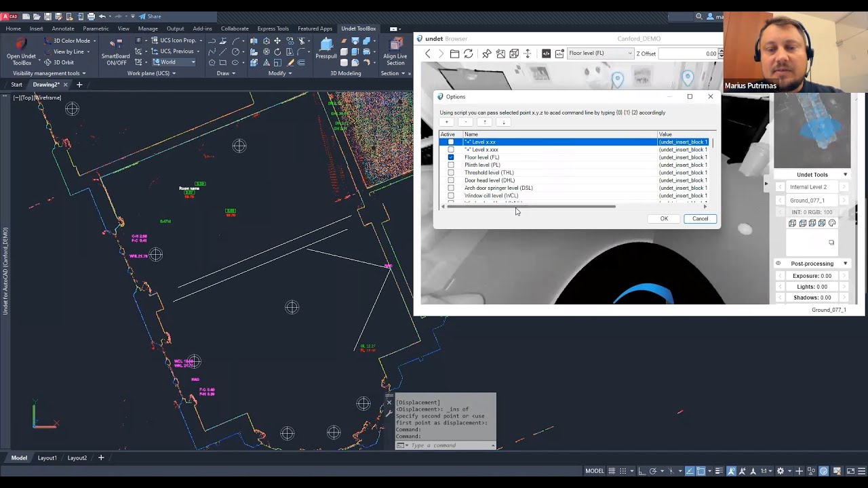Click the move arrows icon in the Undet Browser
This screenshot has height=488, width=868.
(x=528, y=54)
